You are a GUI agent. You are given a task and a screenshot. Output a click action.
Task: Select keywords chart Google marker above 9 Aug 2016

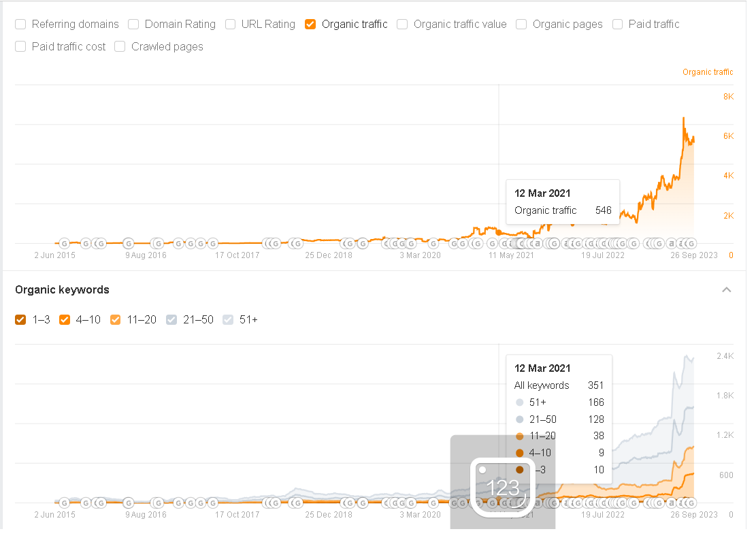(x=129, y=503)
